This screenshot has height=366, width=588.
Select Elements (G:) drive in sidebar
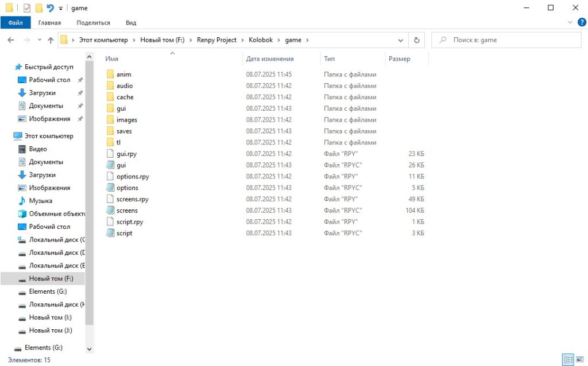click(x=48, y=291)
